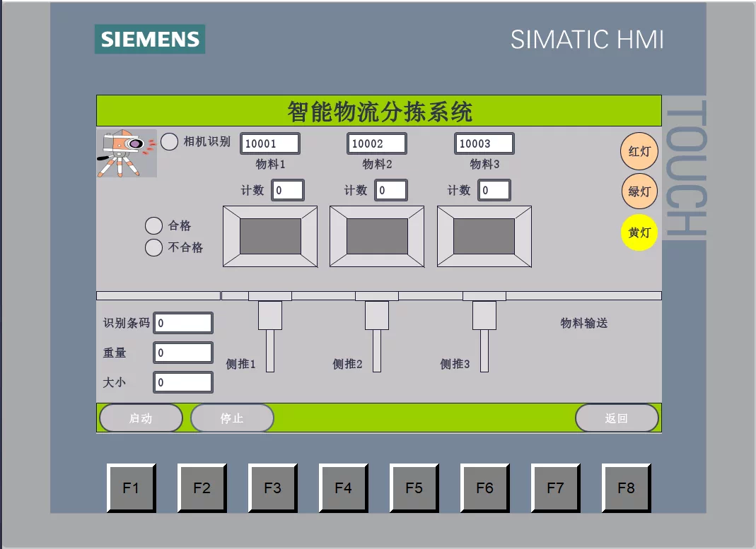Click the 绿灯 green lamp indicator
This screenshot has height=549, width=756.
[639, 191]
